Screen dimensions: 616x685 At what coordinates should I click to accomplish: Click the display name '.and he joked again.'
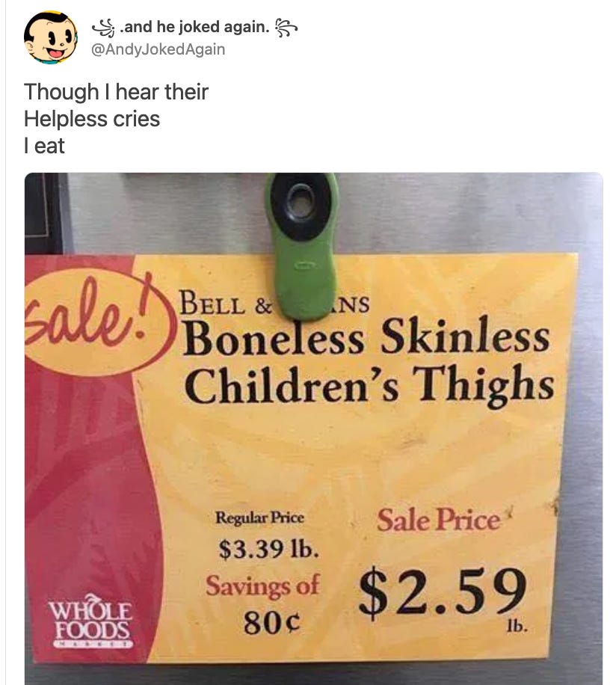[x=194, y=27]
